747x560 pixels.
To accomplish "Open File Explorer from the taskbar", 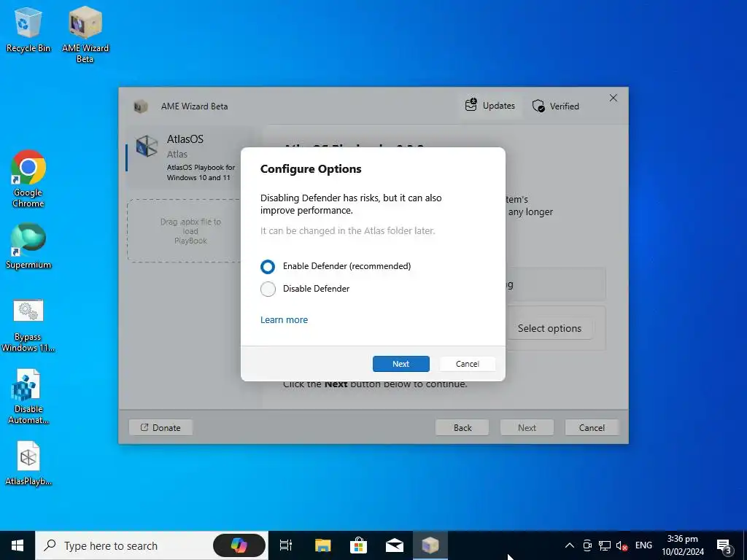I will 322,545.
